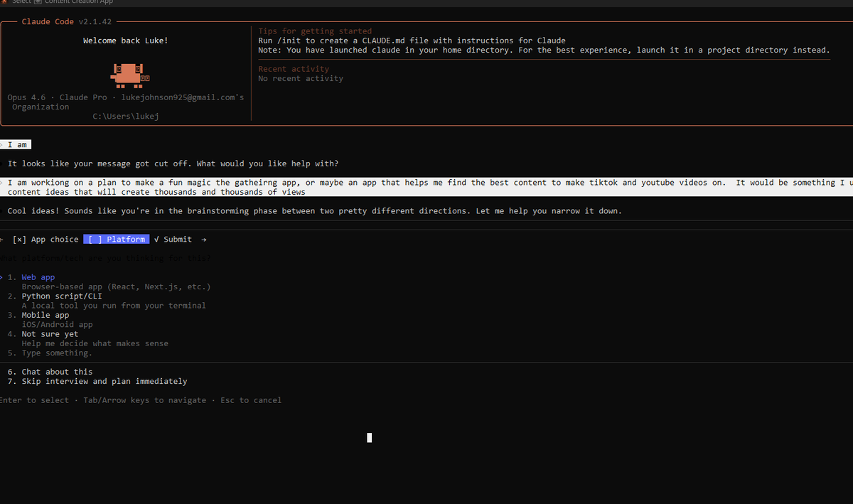Click the No recent activity text
This screenshot has height=504, width=853.
point(301,78)
